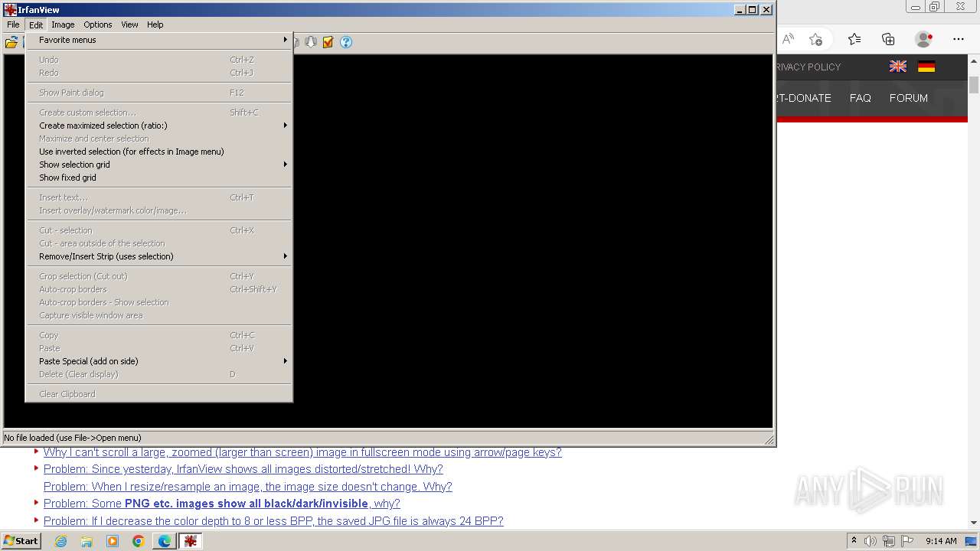Open File Explorer from taskbar
980x551 pixels.
coord(87,541)
